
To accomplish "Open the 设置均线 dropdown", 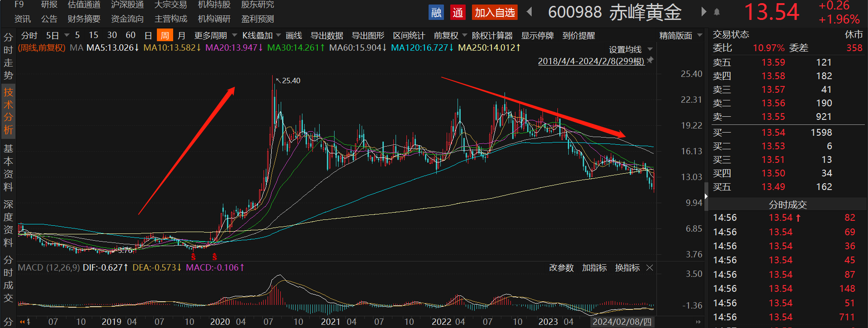I will click(x=630, y=49).
